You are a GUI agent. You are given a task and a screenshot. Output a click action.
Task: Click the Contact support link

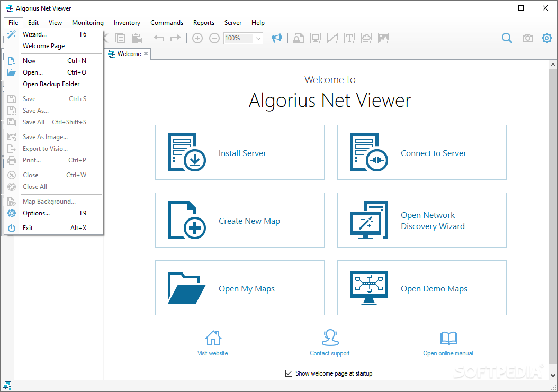click(x=329, y=353)
